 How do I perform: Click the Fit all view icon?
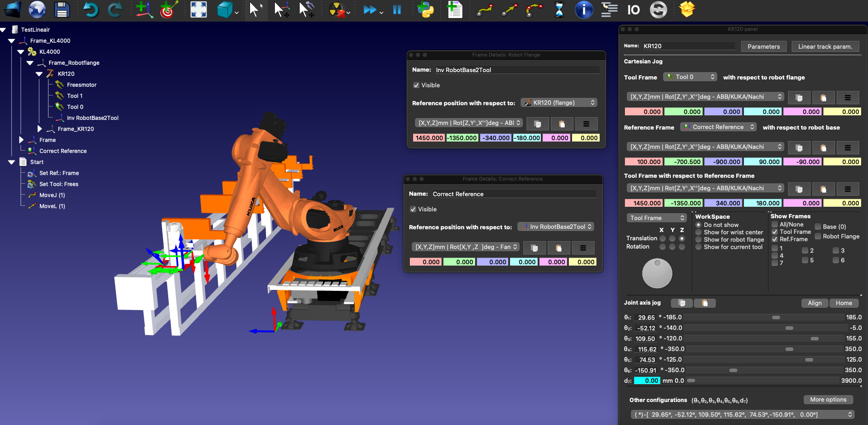(199, 10)
